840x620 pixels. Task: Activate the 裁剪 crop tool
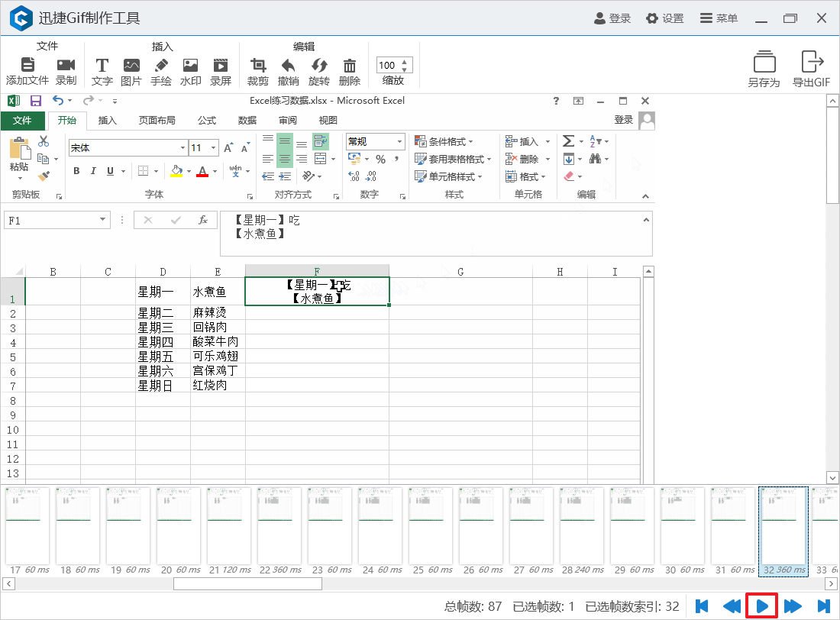pyautogui.click(x=258, y=67)
